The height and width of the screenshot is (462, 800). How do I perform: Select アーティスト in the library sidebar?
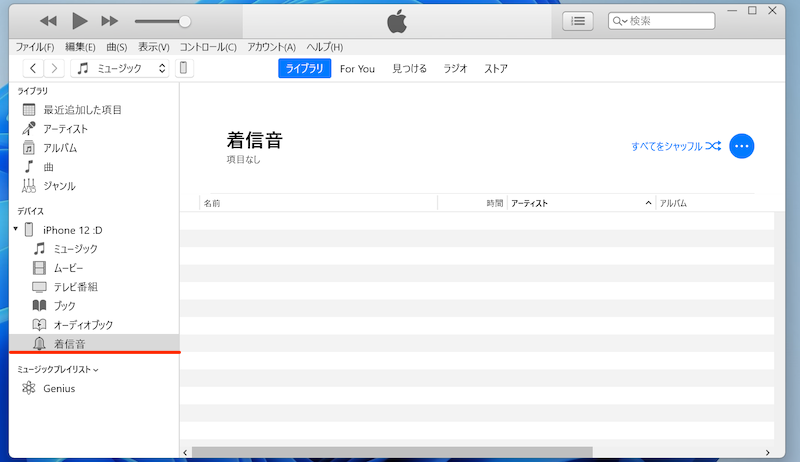65,129
